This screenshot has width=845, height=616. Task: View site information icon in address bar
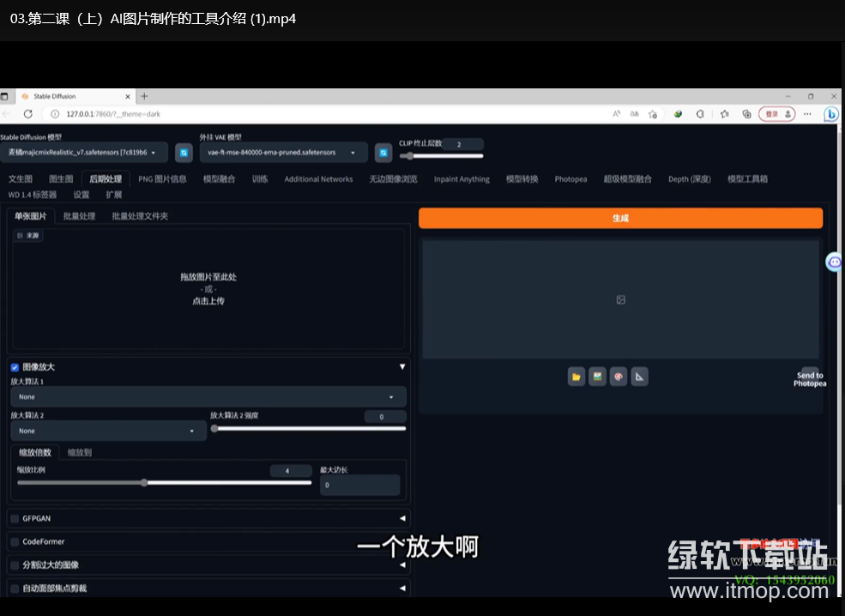pos(55,114)
